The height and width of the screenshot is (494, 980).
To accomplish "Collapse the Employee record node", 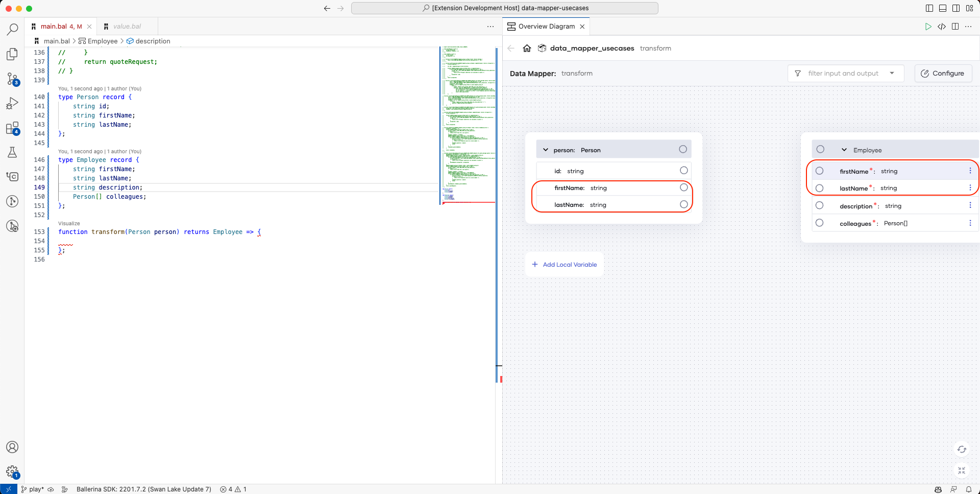I will pyautogui.click(x=843, y=149).
